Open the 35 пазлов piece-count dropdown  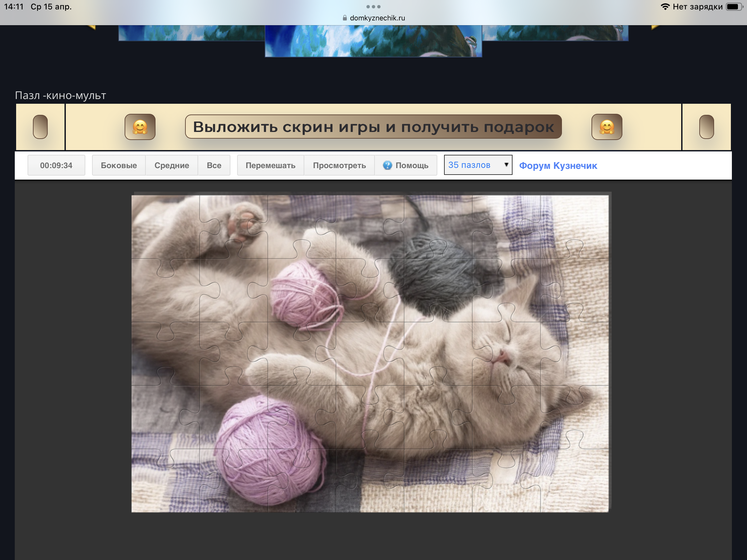(x=473, y=165)
